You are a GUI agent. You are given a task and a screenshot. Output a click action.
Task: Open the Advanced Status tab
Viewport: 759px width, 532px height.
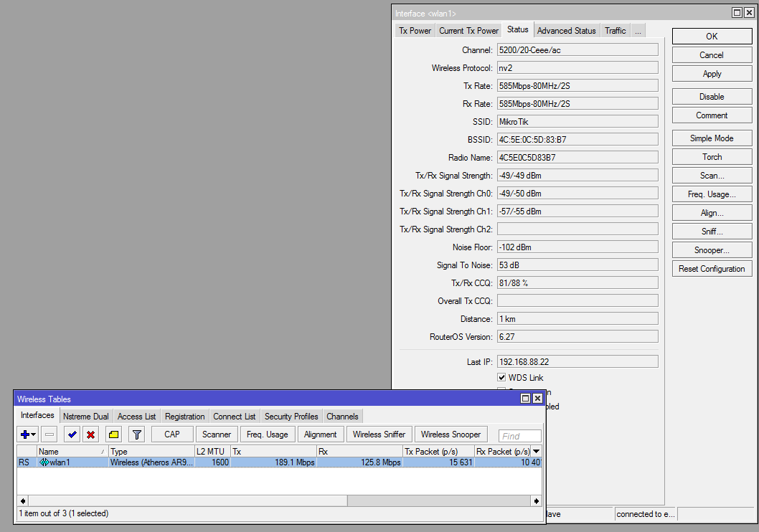tap(566, 31)
